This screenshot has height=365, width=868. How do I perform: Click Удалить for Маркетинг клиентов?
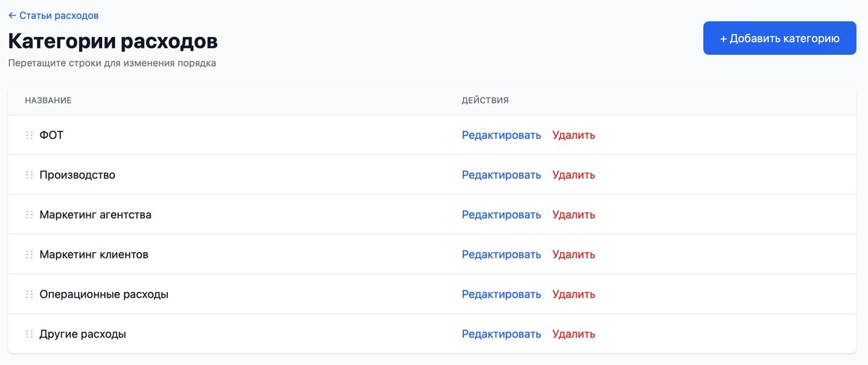tap(574, 254)
